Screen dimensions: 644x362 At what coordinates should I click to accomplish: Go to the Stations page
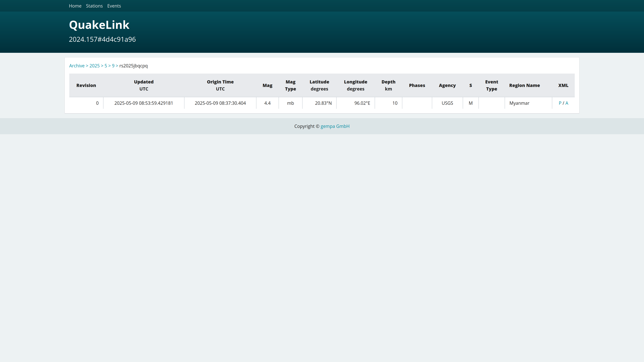tap(94, 6)
